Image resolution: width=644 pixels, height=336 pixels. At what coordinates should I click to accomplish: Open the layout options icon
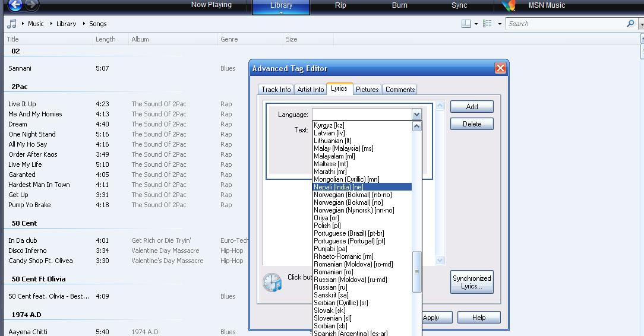(466, 24)
